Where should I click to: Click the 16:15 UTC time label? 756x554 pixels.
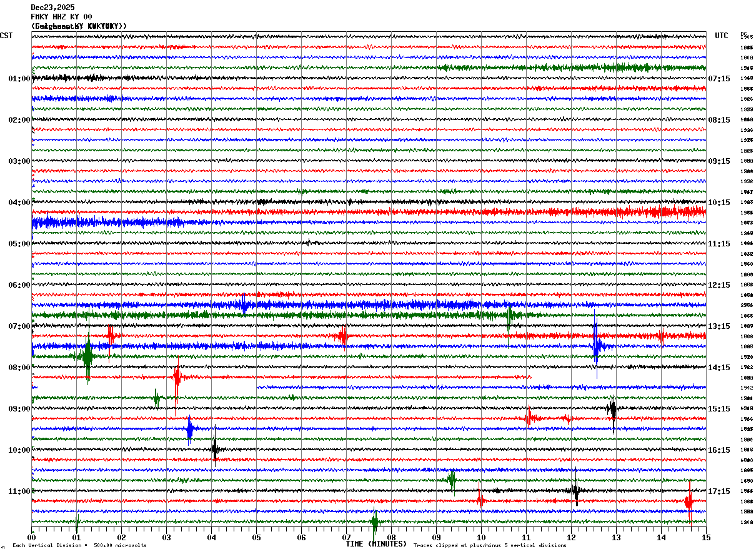pos(720,450)
